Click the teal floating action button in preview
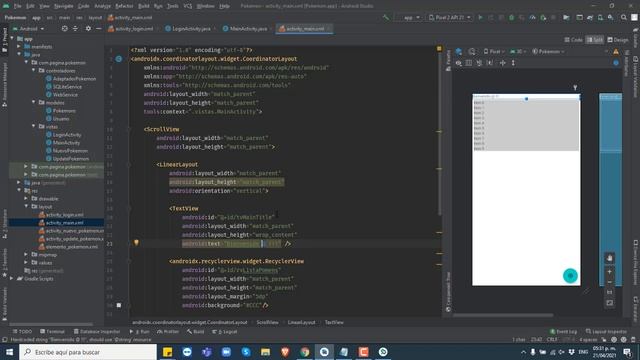The width and height of the screenshot is (640, 360). coord(570,276)
